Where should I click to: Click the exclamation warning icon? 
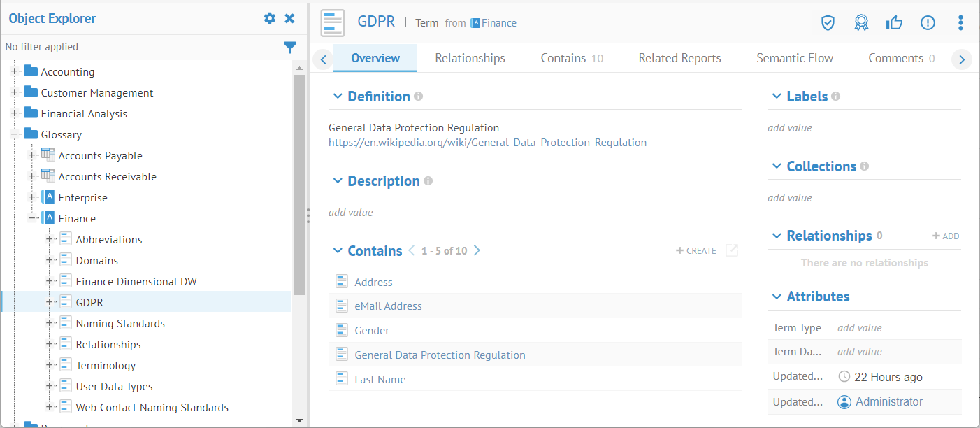click(928, 23)
